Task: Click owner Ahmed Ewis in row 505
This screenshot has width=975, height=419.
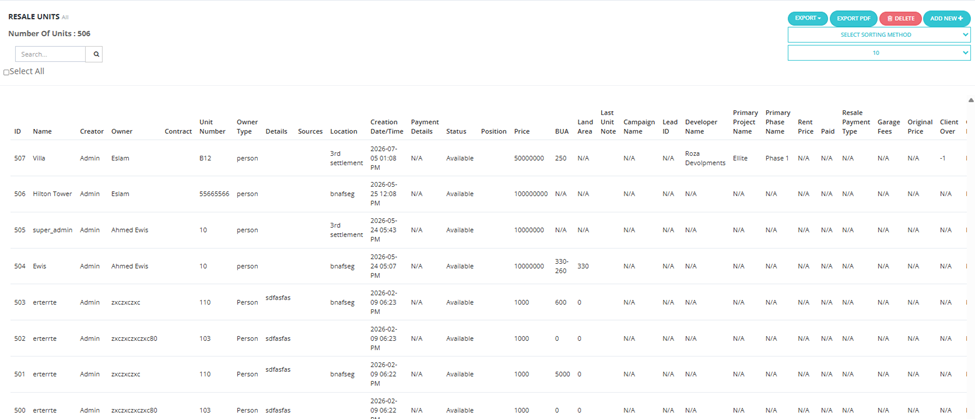Action: (130, 230)
